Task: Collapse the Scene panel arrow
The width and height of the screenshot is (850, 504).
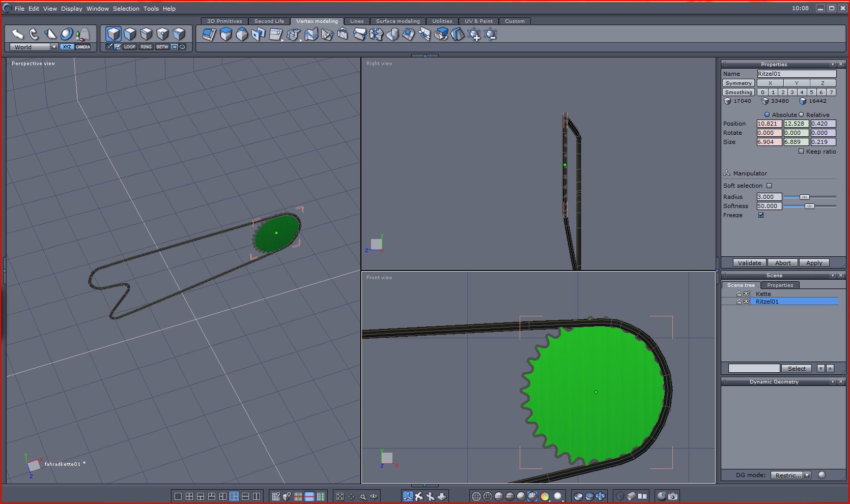Action: [833, 276]
